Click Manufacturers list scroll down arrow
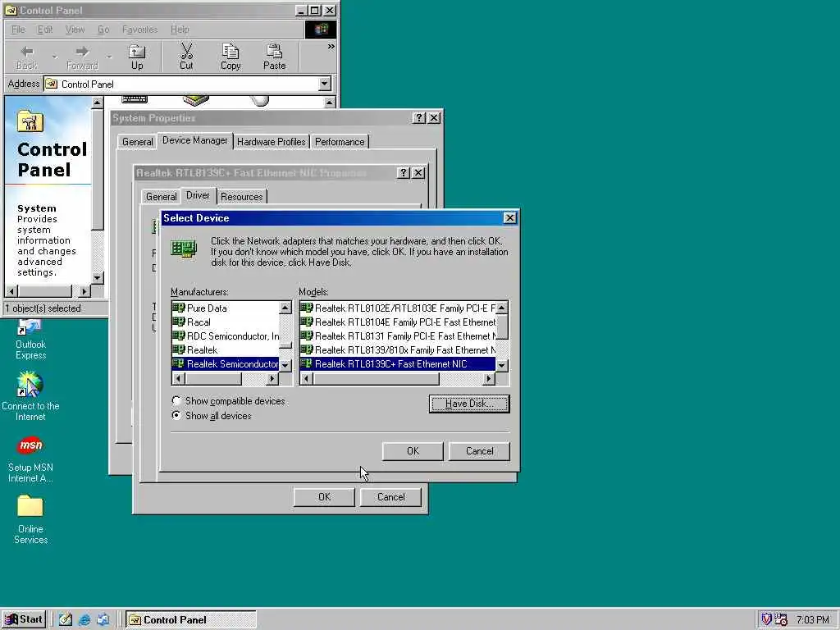Screen dimensions: 840x630 pos(285,365)
